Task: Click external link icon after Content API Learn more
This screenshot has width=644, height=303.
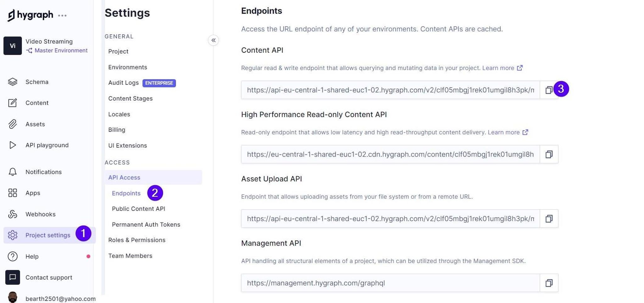Action: pos(520,68)
